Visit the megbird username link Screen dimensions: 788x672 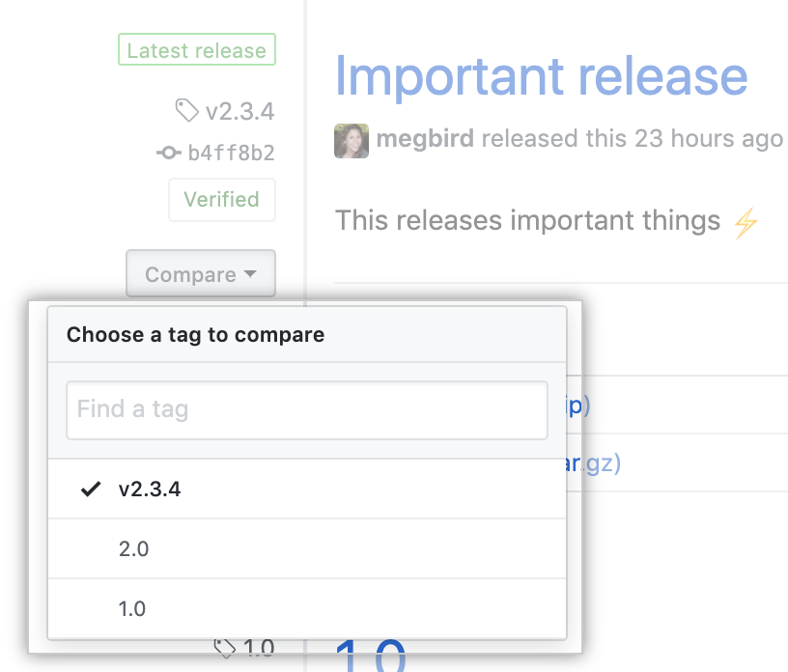point(425,139)
